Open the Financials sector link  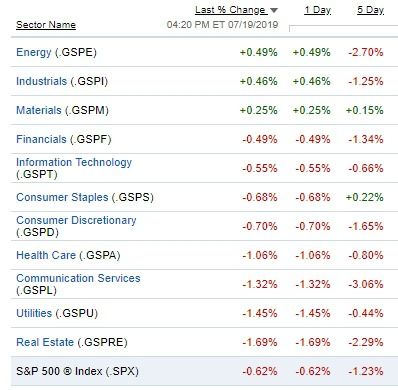(41, 139)
